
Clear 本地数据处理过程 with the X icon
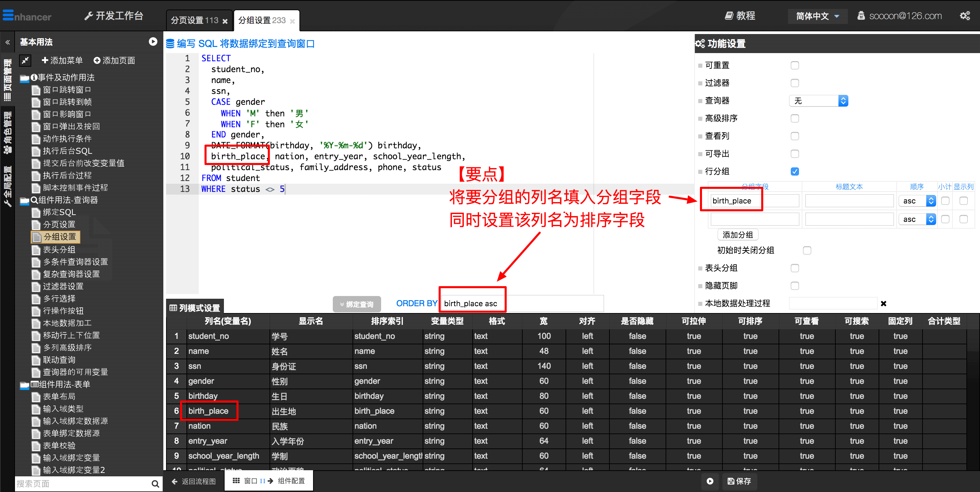click(x=883, y=303)
